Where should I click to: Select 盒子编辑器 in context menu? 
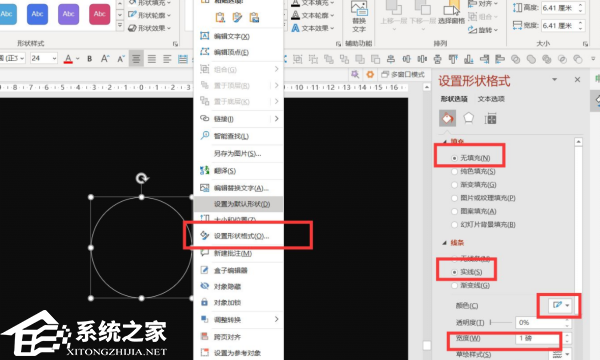pyautogui.click(x=239, y=270)
